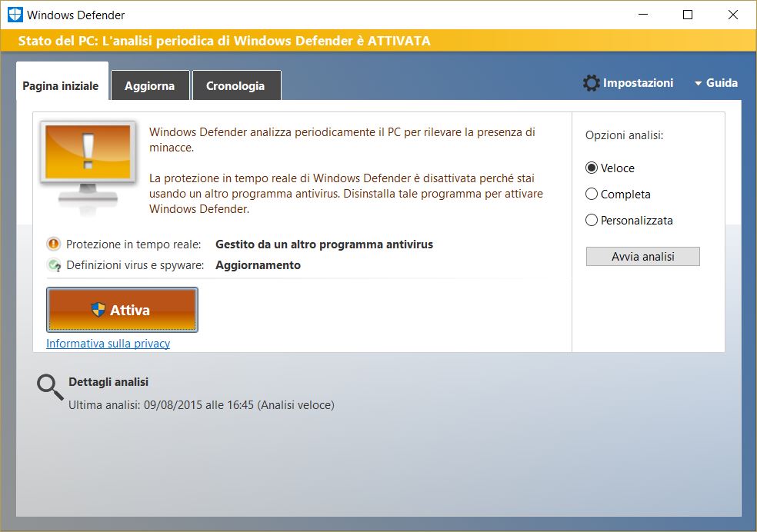
Task: Open the Guida dropdown menu
Action: (716, 83)
